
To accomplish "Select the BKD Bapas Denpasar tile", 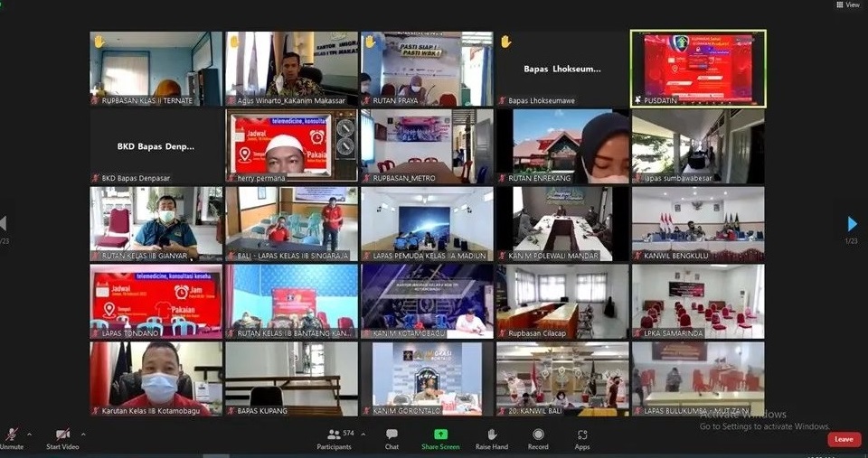I will [156, 146].
